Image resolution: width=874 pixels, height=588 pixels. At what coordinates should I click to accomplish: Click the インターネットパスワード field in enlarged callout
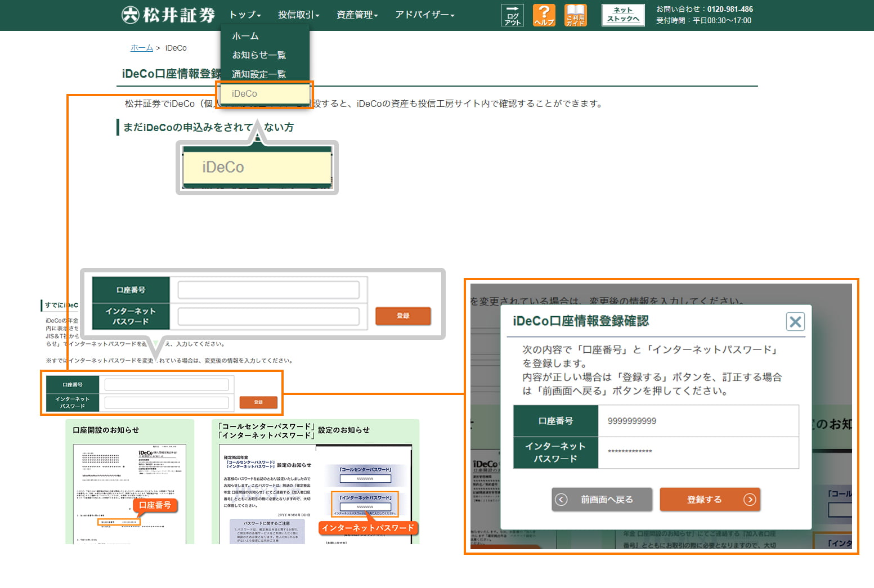point(268,316)
